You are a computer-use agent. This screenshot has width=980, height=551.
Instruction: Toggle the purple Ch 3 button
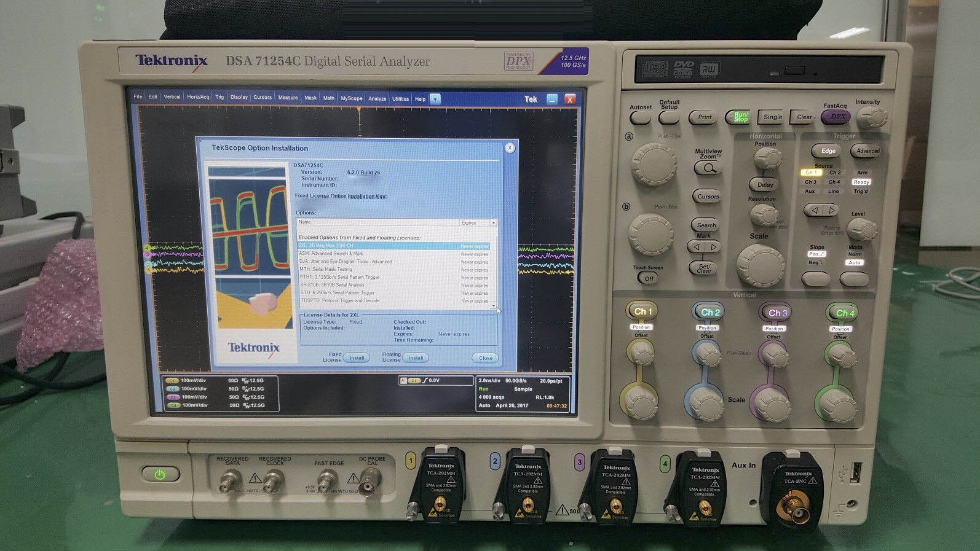pos(777,313)
